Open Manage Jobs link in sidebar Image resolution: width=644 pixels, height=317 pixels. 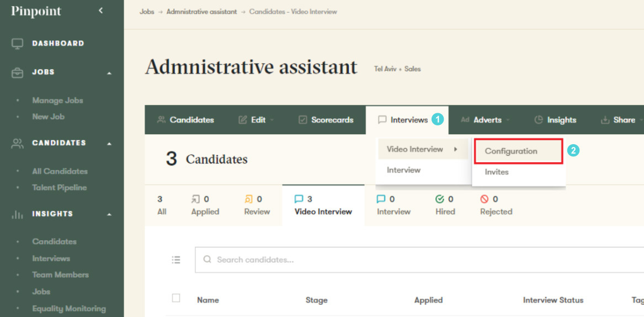[57, 101]
